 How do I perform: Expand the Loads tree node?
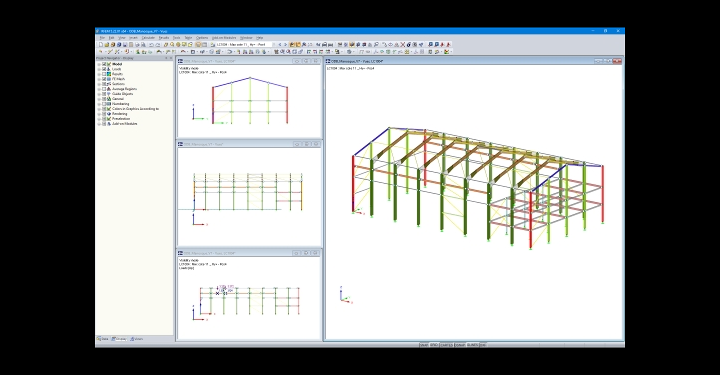tap(99, 69)
